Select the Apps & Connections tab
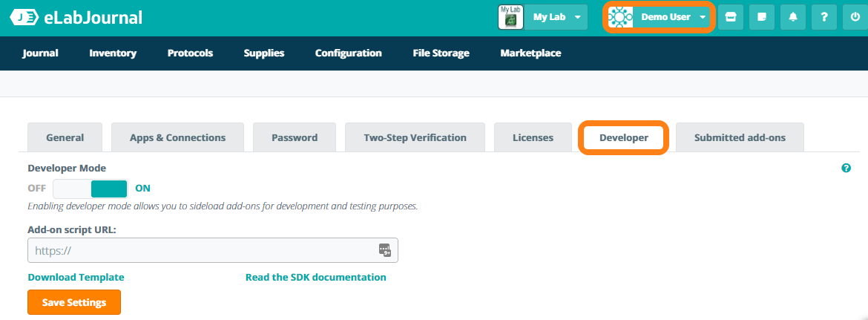Viewport: 868px width, 320px height. tap(177, 137)
